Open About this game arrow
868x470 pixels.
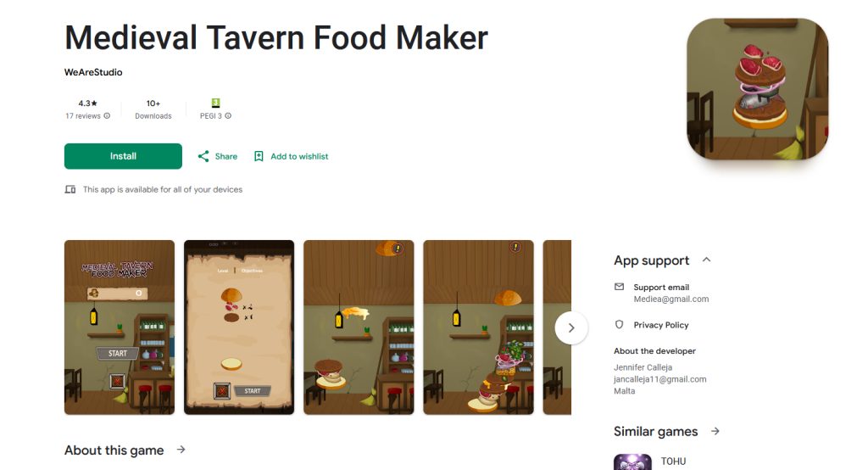[x=181, y=450]
